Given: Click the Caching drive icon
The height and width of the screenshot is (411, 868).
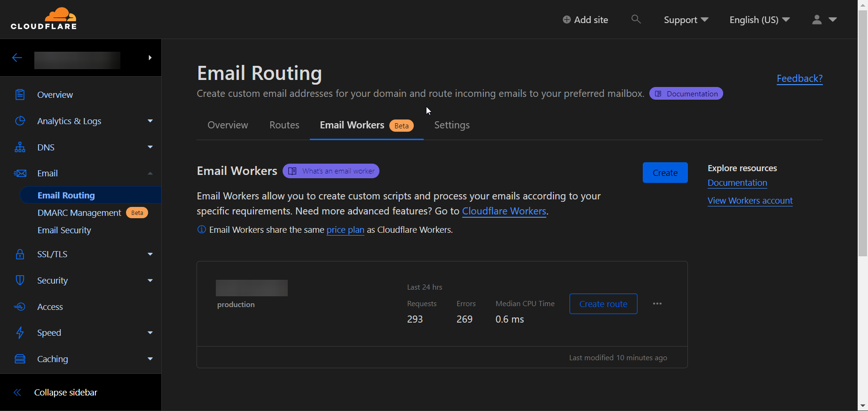Looking at the screenshot, I should tap(20, 359).
